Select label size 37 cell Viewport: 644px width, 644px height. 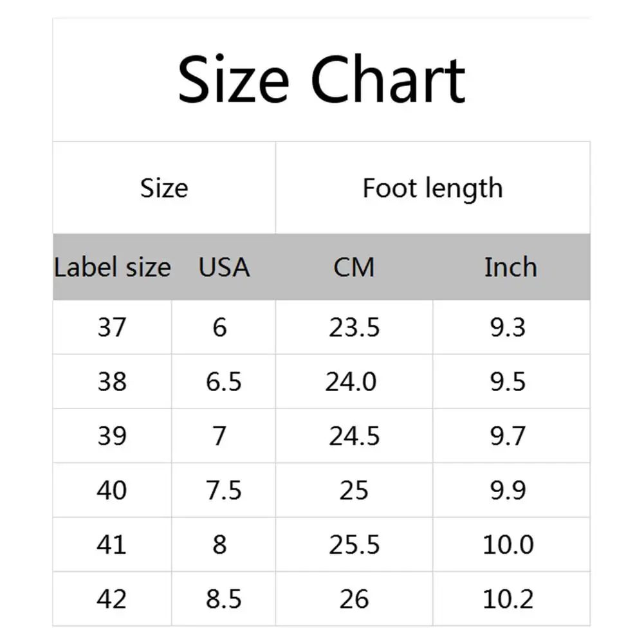coord(112,327)
